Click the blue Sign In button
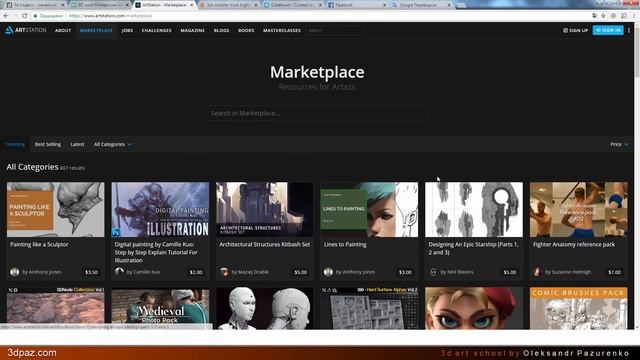The image size is (640, 360). (608, 30)
